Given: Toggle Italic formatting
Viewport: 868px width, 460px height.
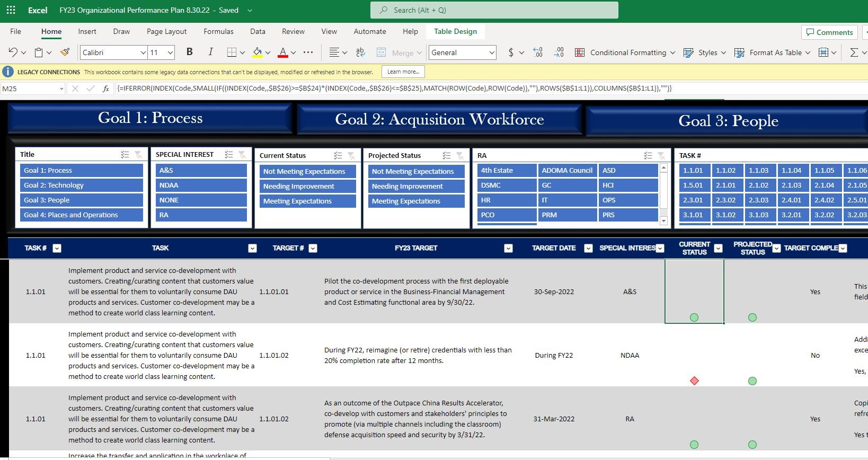Looking at the screenshot, I should coord(210,52).
